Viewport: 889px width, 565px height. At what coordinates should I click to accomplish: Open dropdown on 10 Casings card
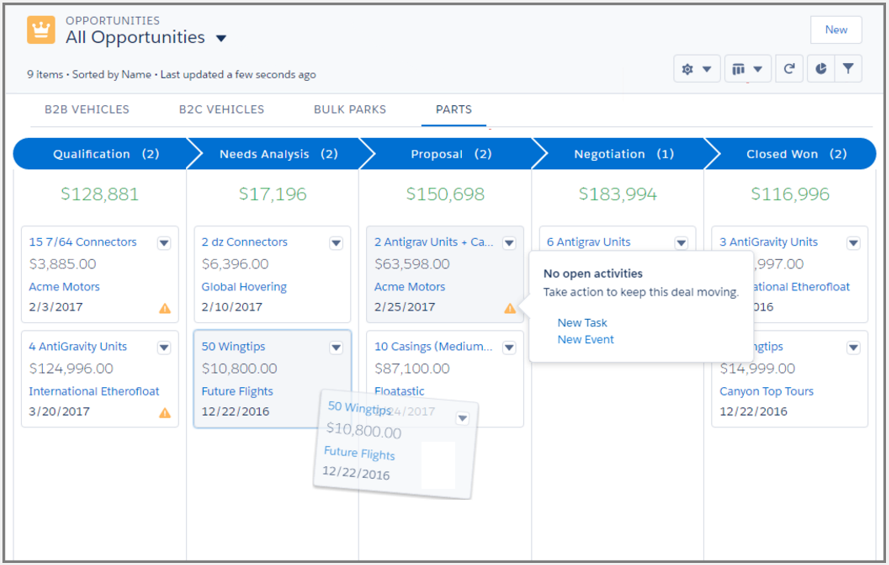pos(509,347)
